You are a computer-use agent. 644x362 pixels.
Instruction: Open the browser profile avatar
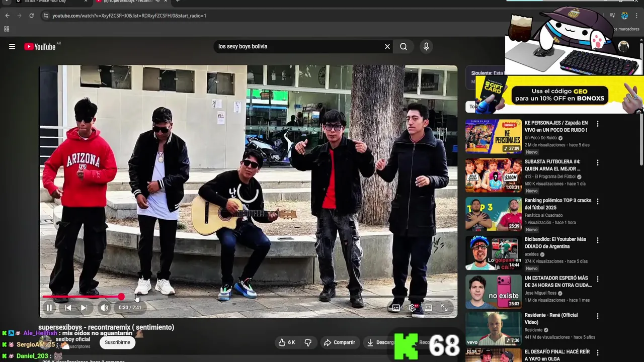[624, 16]
